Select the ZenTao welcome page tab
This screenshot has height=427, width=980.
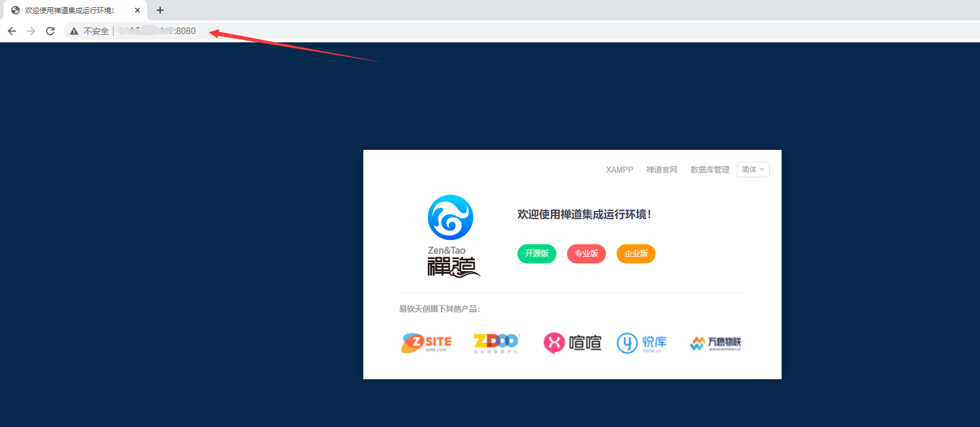click(x=75, y=10)
